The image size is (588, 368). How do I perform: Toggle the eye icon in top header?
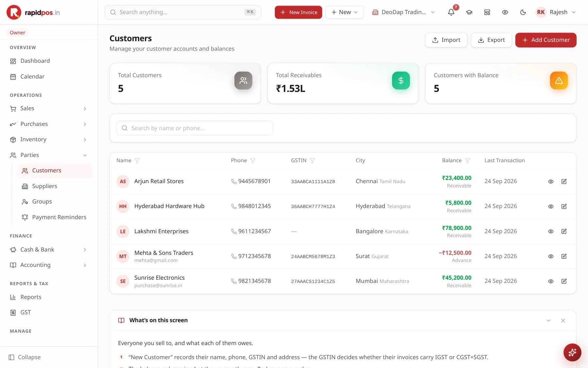coord(505,12)
